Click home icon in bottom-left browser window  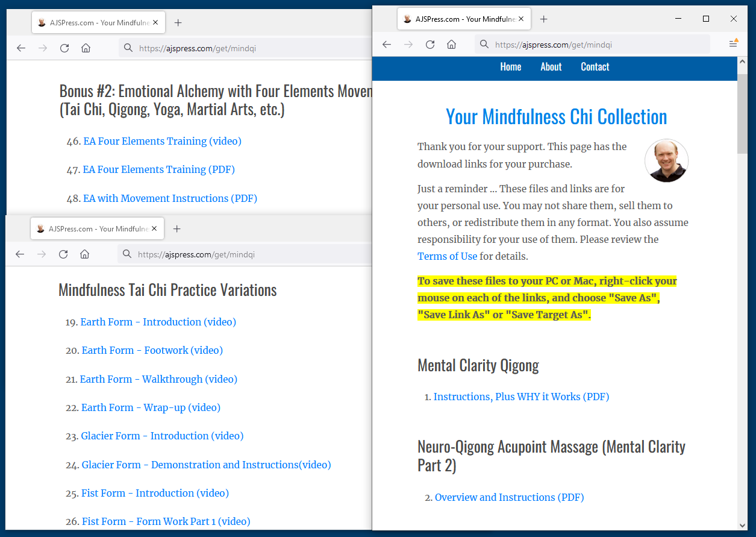(85, 254)
